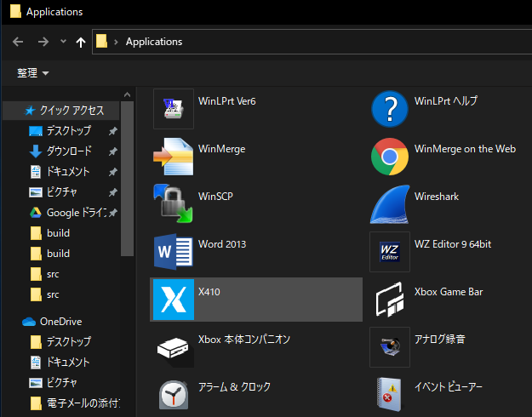Viewport: 532px width, 417px height.
Task: Click the アナログ録音 name label
Action: tap(440, 340)
